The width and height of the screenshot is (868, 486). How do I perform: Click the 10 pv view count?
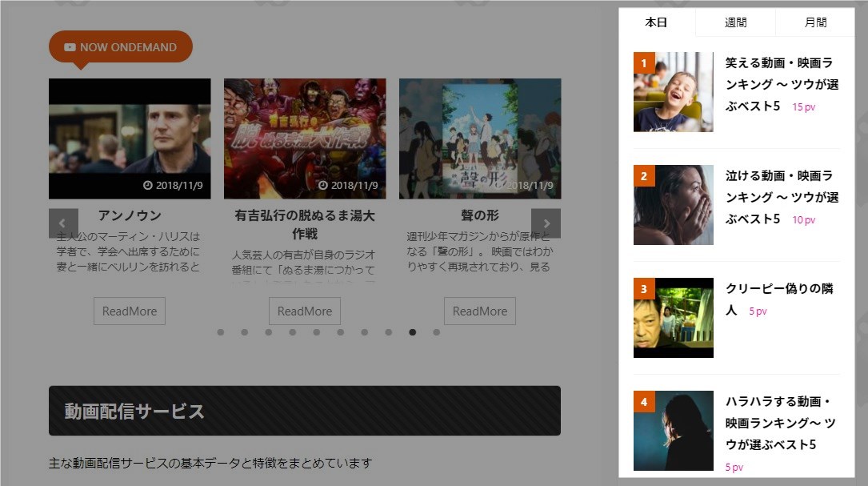point(804,220)
